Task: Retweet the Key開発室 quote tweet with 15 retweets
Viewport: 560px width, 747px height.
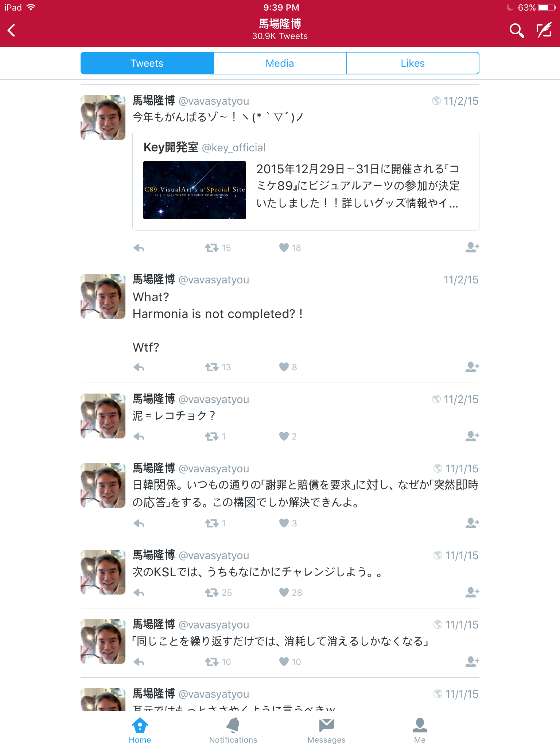Action: click(211, 248)
